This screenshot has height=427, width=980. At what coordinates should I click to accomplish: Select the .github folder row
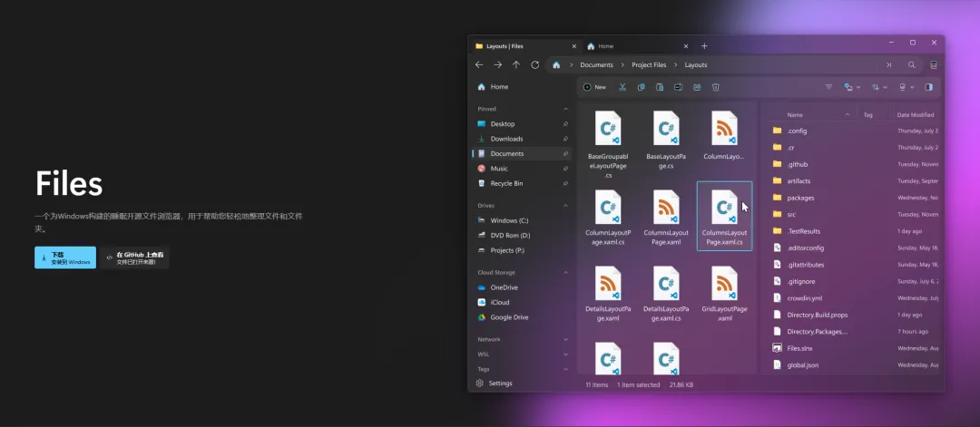pos(854,164)
